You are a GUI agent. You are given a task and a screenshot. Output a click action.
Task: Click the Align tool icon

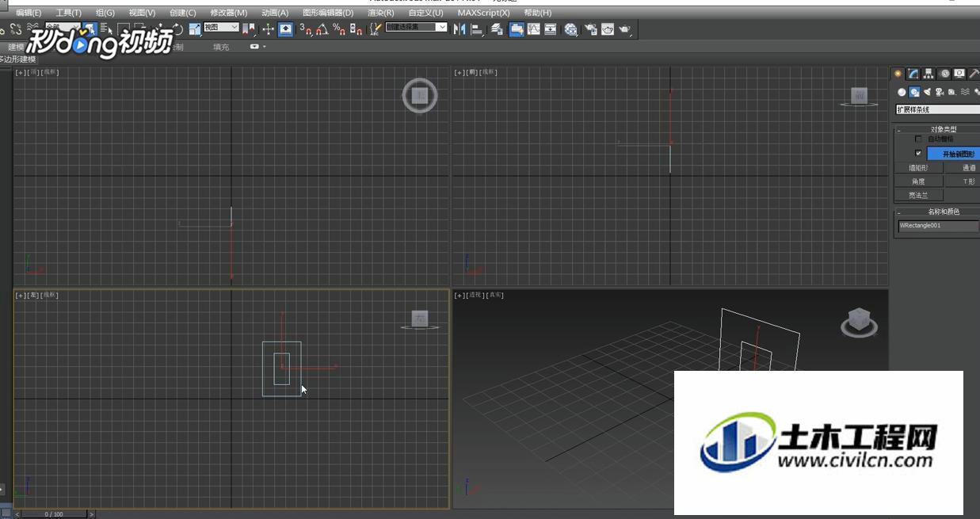(477, 29)
